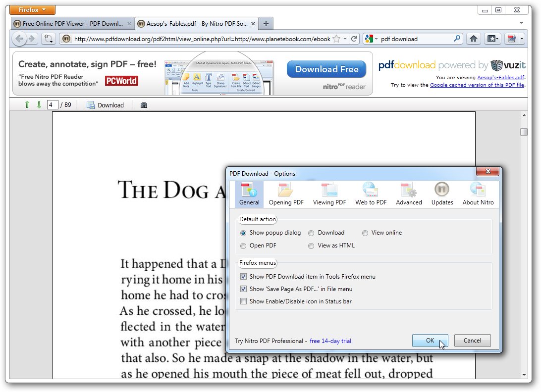Uncheck Show 'Save Page As PDF...' in File menu
The height and width of the screenshot is (392, 541).
pos(243,289)
